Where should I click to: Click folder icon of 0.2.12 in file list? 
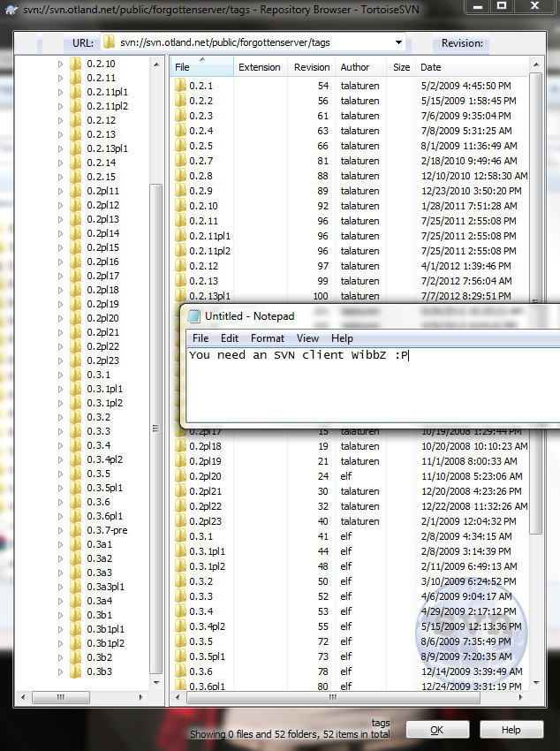[x=180, y=266]
